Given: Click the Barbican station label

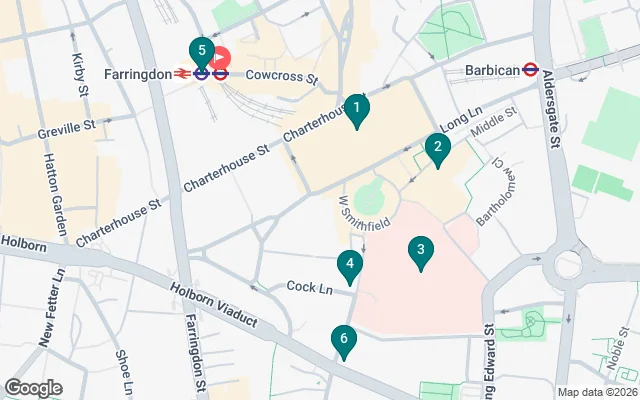Looking at the screenshot, I should (x=492, y=70).
